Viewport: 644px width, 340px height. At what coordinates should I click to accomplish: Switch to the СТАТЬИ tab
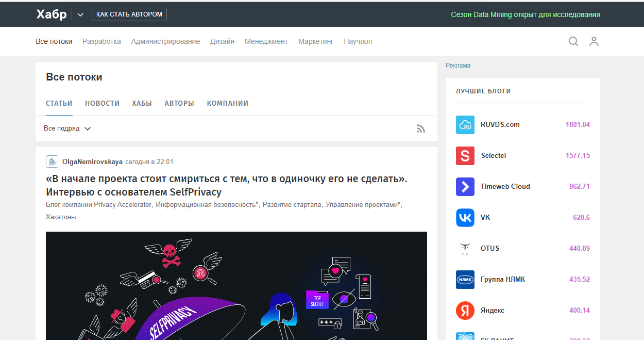(x=59, y=103)
